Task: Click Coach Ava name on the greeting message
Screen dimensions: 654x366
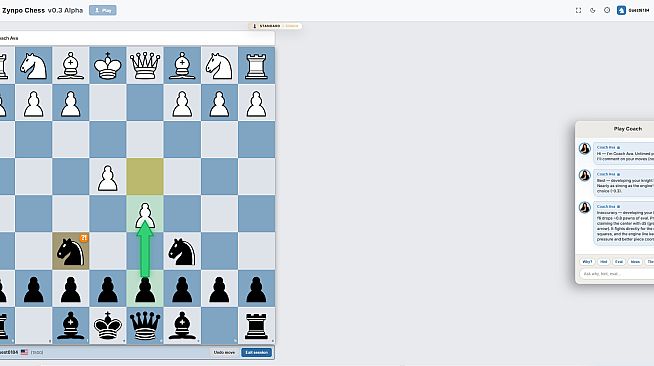Action: tap(606, 147)
